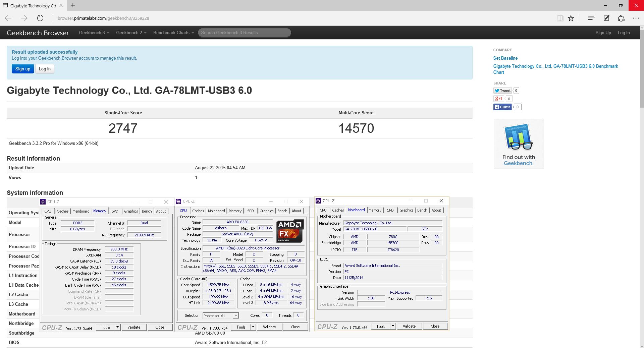Click the upload date August 22 2015
This screenshot has width=644, height=348.
[220, 168]
